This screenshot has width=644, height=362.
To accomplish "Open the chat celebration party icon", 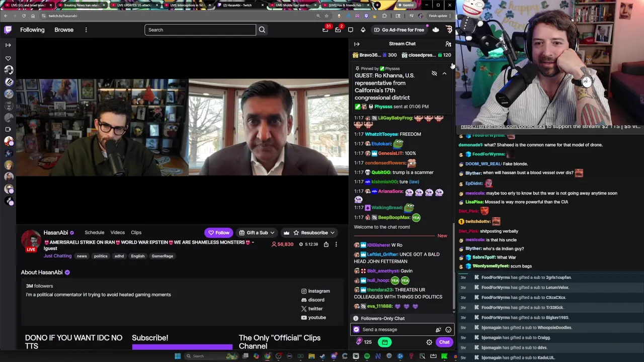I will coord(438,329).
